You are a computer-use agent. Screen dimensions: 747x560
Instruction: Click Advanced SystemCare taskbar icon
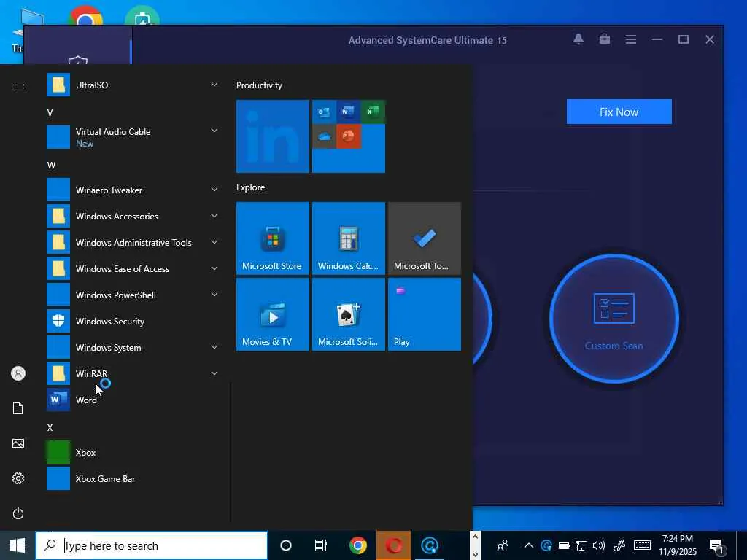pyautogui.click(x=429, y=545)
